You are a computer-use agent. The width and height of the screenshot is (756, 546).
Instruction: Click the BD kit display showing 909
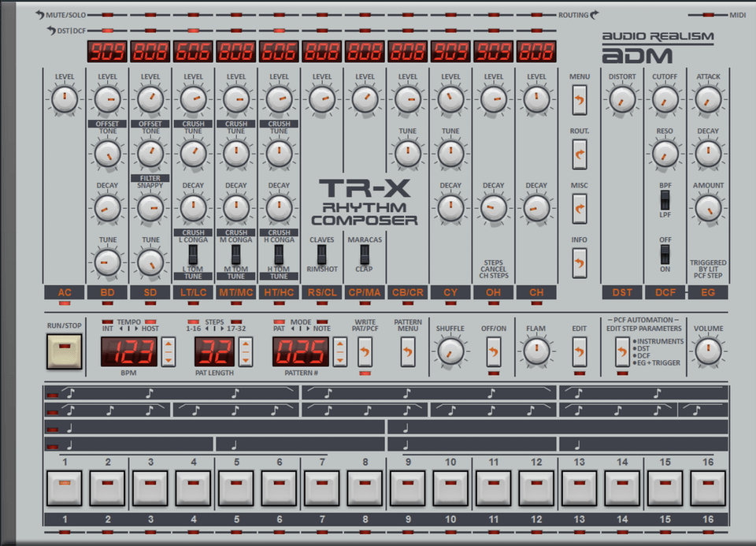click(x=107, y=51)
